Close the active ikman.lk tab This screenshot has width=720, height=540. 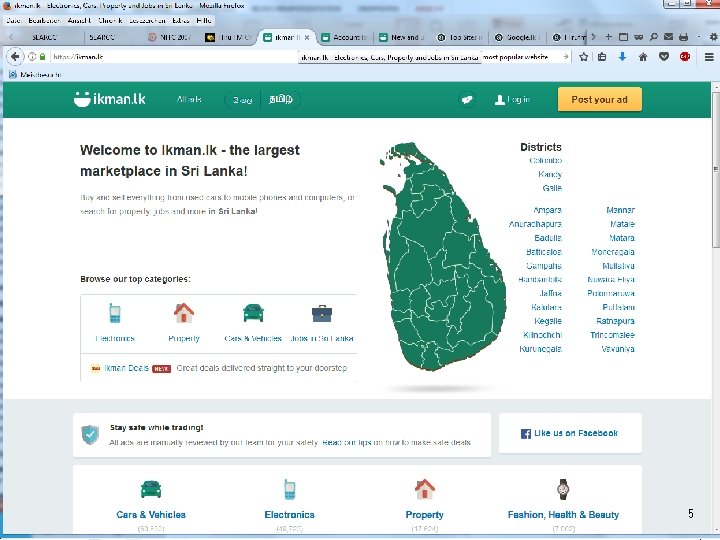point(307,38)
